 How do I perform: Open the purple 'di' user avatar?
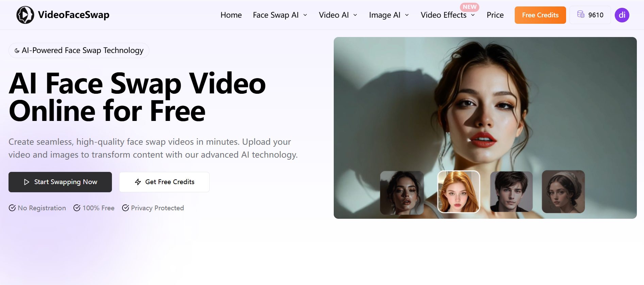coord(622,15)
